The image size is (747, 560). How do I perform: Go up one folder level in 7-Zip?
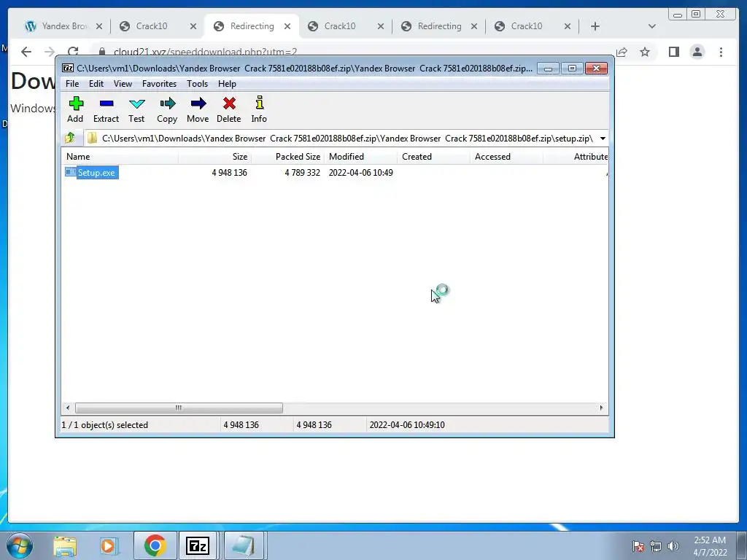(70, 138)
